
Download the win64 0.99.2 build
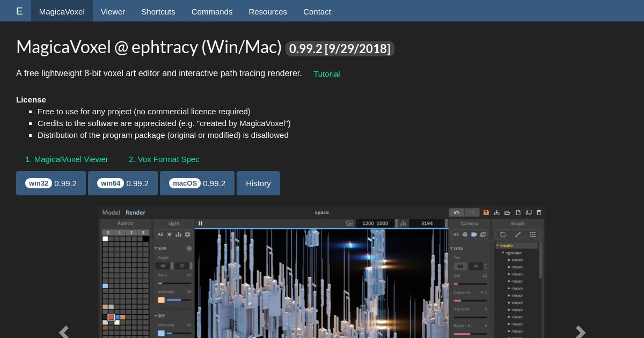(x=123, y=183)
